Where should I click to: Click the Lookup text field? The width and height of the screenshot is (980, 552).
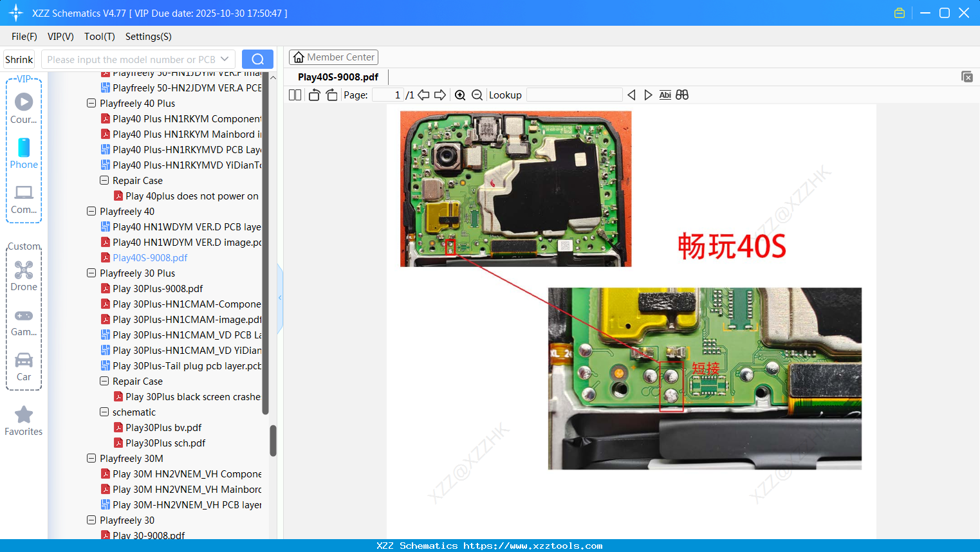[575, 95]
